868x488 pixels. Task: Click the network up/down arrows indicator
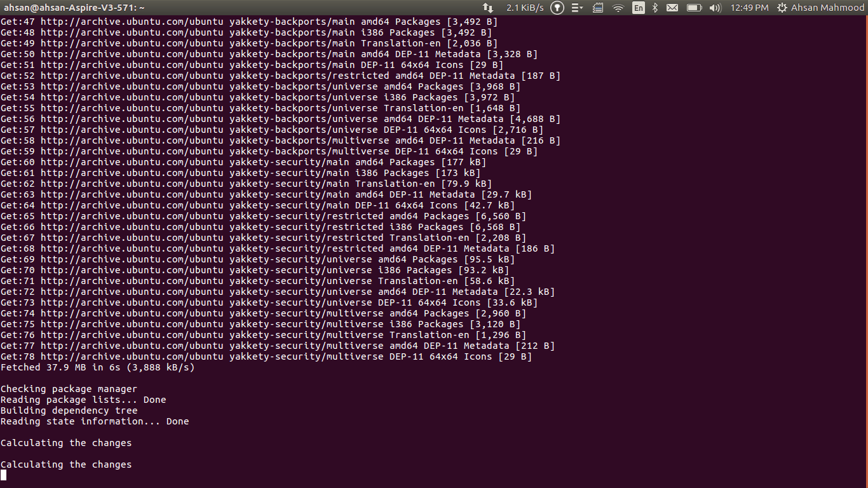click(488, 8)
